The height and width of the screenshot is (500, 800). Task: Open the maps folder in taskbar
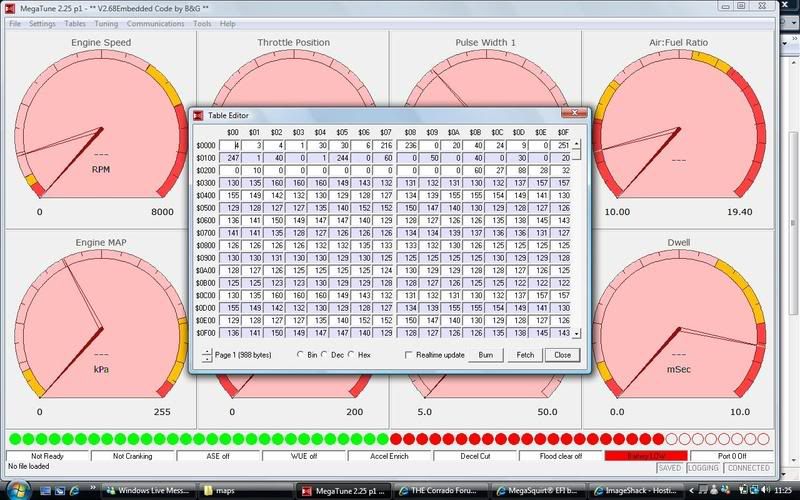click(x=237, y=490)
